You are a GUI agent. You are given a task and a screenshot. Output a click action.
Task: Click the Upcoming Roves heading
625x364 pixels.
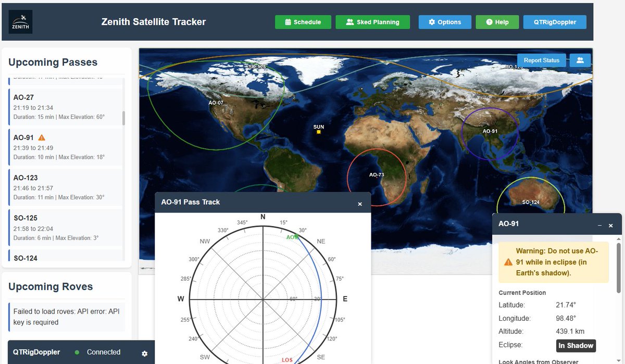(x=51, y=287)
